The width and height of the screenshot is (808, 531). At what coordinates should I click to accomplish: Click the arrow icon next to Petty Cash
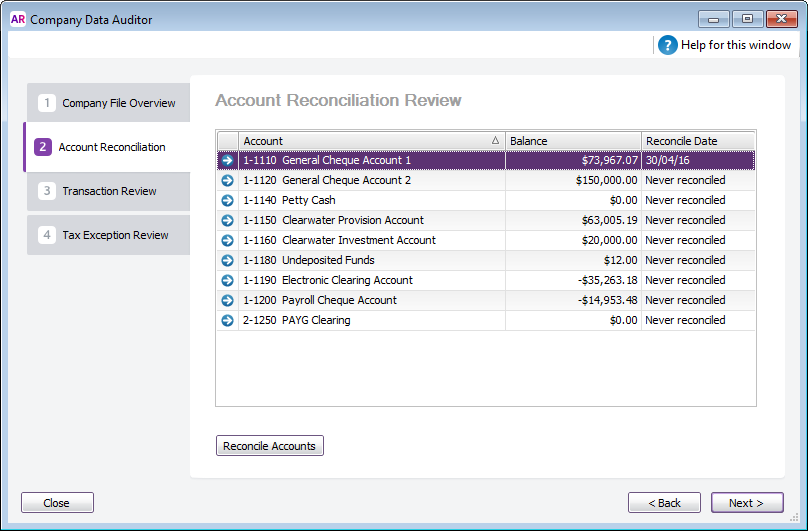coord(227,200)
